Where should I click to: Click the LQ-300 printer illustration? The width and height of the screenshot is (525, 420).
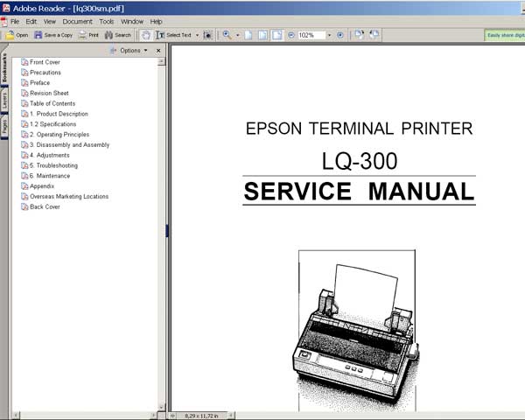(356, 335)
